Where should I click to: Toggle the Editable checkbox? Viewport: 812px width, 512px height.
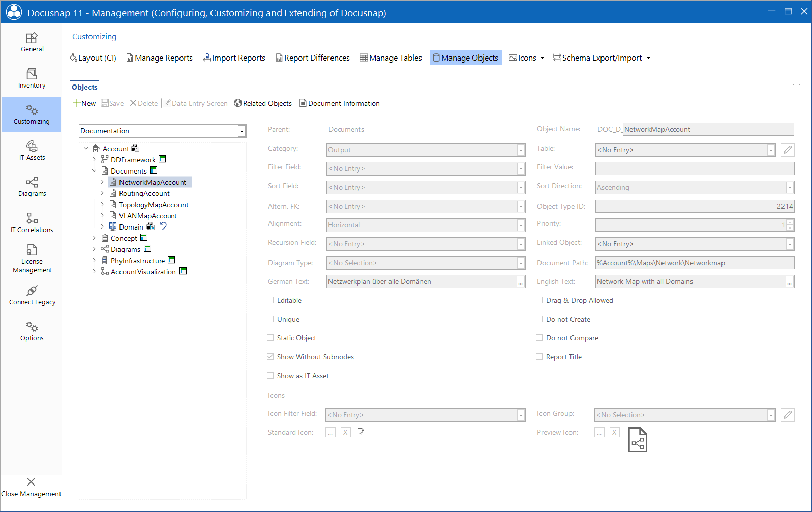(x=270, y=300)
